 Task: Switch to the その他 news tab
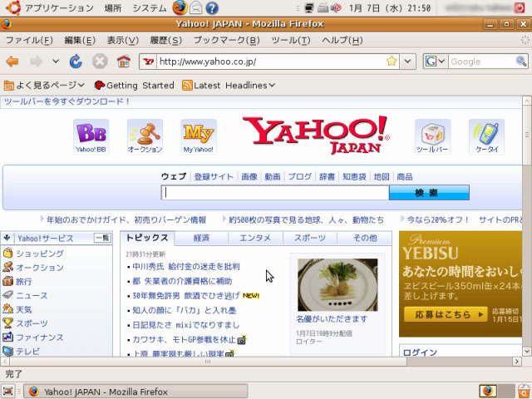[365, 238]
